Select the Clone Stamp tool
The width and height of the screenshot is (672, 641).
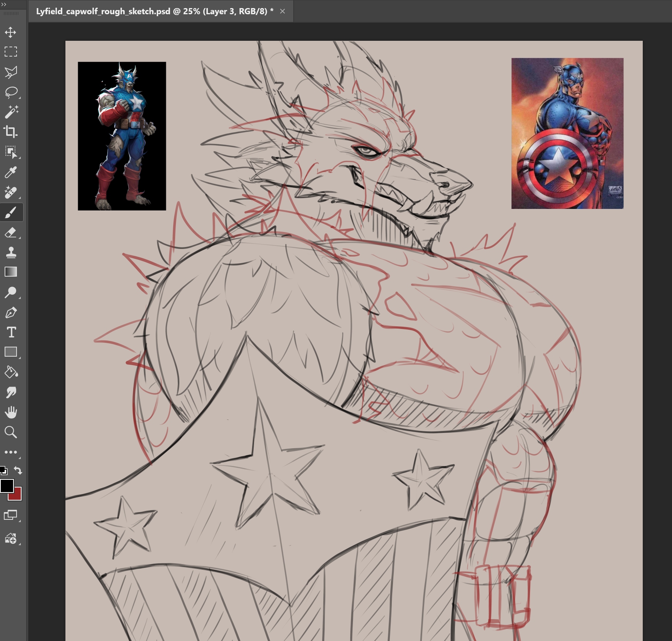tap(11, 252)
